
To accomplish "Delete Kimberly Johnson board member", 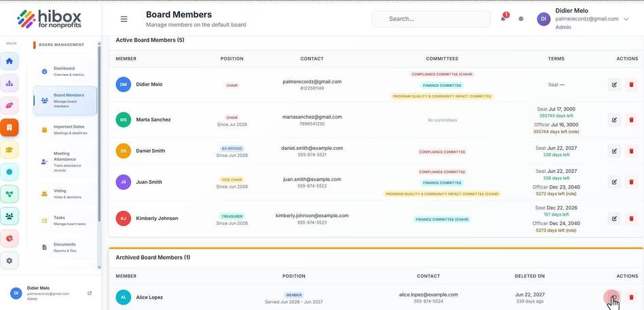I will coord(631,218).
